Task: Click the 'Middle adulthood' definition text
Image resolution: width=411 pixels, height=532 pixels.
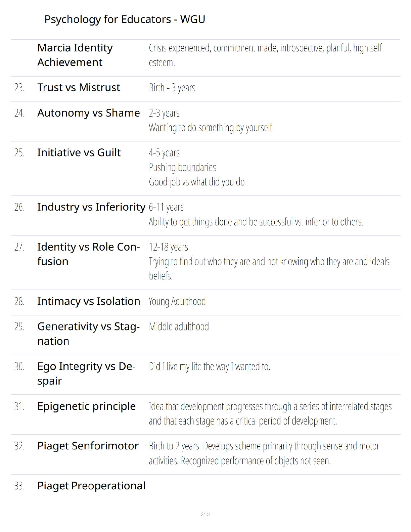Action: 179,326
